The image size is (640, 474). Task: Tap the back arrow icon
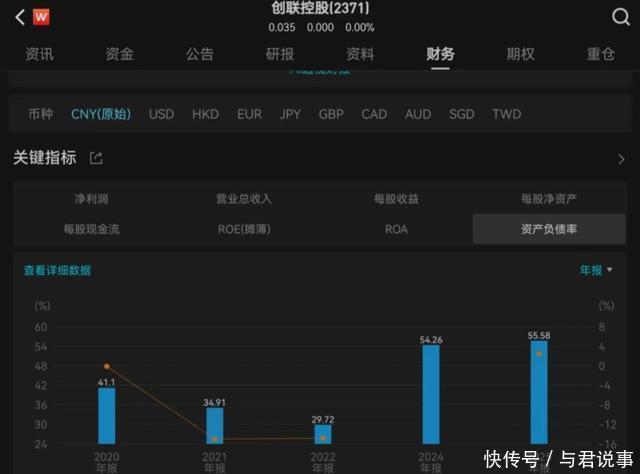(x=19, y=17)
